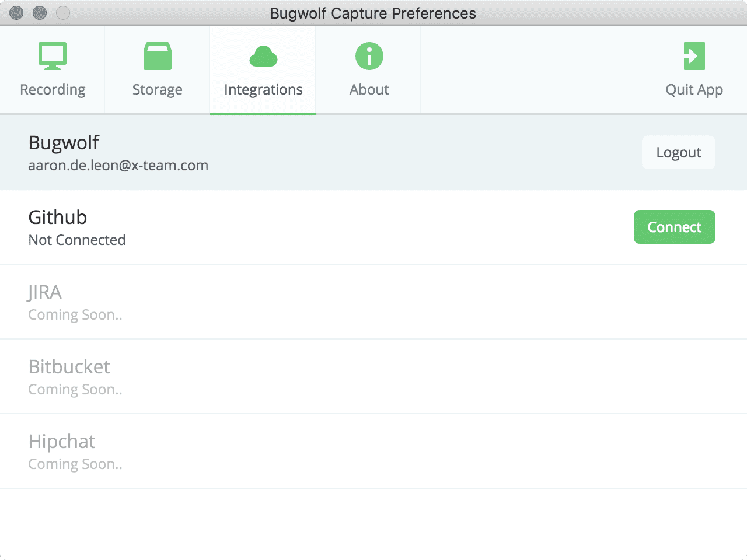Click the About info icon

coord(369,55)
